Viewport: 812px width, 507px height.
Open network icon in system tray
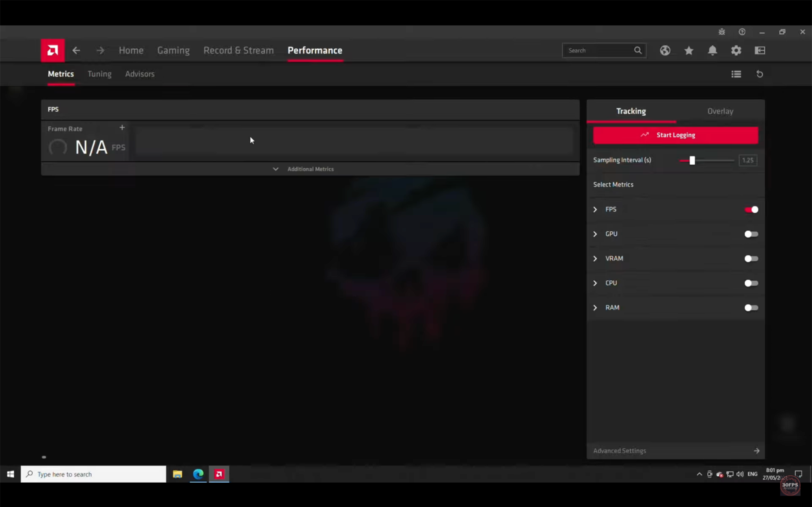click(730, 474)
